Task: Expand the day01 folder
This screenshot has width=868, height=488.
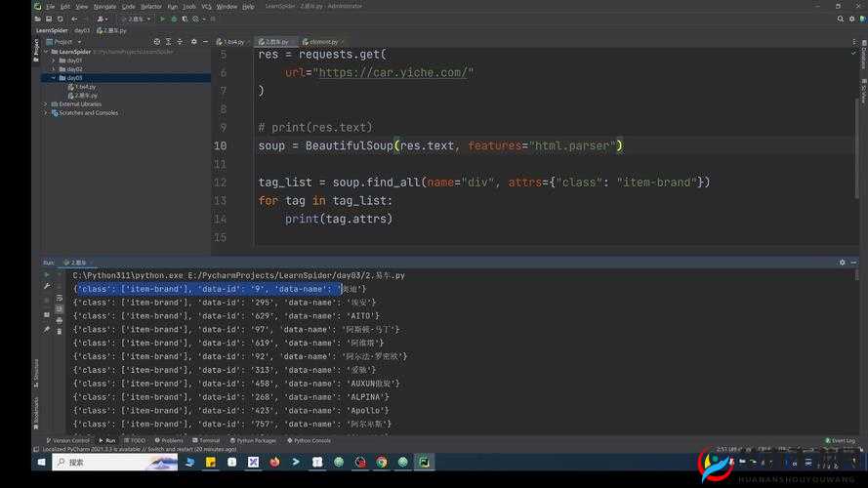Action: pos(54,61)
